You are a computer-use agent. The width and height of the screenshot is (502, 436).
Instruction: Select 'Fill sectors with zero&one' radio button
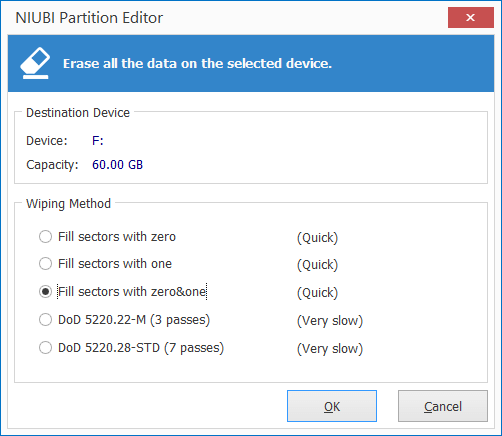coord(45,292)
